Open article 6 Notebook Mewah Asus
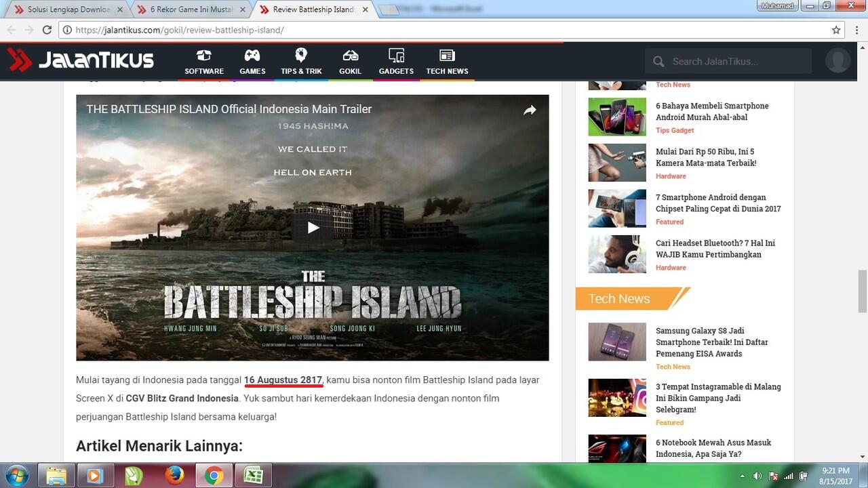The image size is (868, 488). [x=713, y=448]
